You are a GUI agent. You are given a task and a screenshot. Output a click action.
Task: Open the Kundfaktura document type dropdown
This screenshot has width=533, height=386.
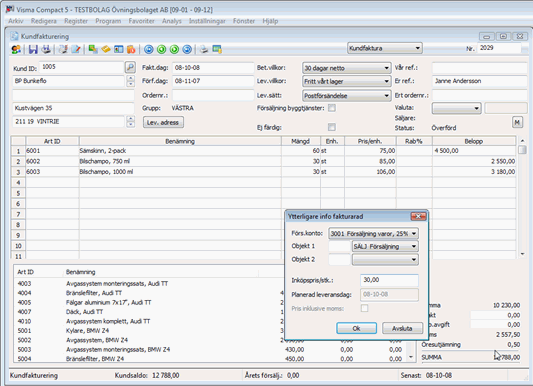click(x=385, y=48)
